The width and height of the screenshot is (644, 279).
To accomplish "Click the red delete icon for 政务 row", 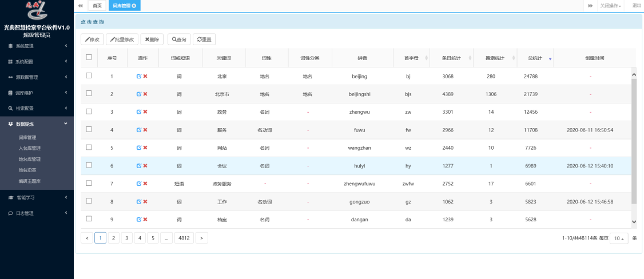I will (145, 112).
